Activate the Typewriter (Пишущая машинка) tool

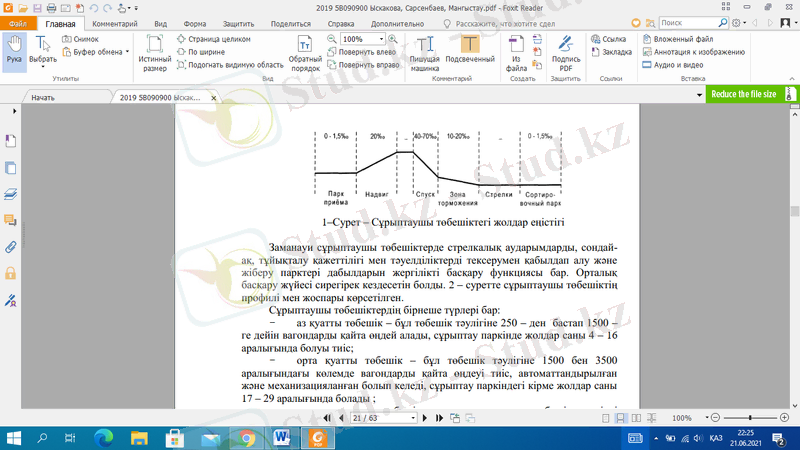(x=426, y=53)
